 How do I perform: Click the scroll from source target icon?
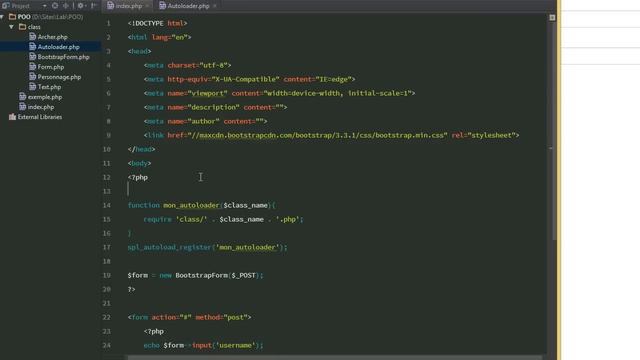(x=55, y=6)
